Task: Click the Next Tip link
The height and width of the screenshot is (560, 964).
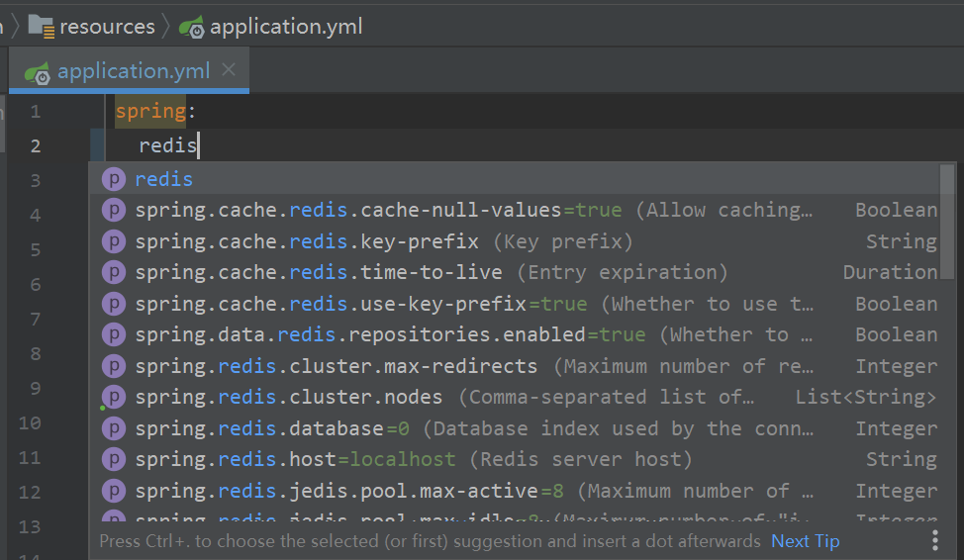Action: (x=805, y=541)
